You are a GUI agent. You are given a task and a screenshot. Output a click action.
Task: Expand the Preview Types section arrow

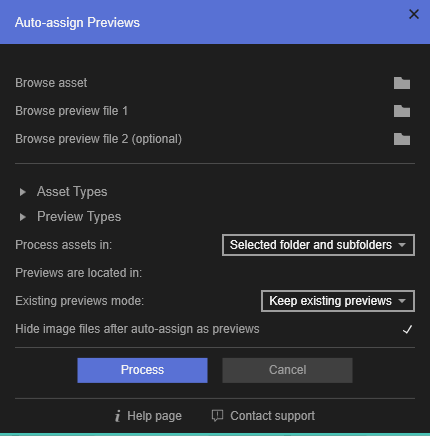click(23, 217)
